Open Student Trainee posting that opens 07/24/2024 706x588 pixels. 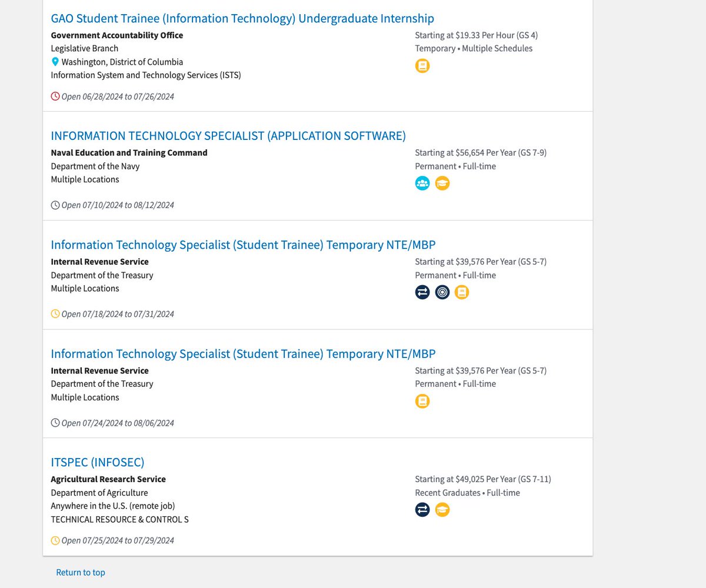coord(243,353)
